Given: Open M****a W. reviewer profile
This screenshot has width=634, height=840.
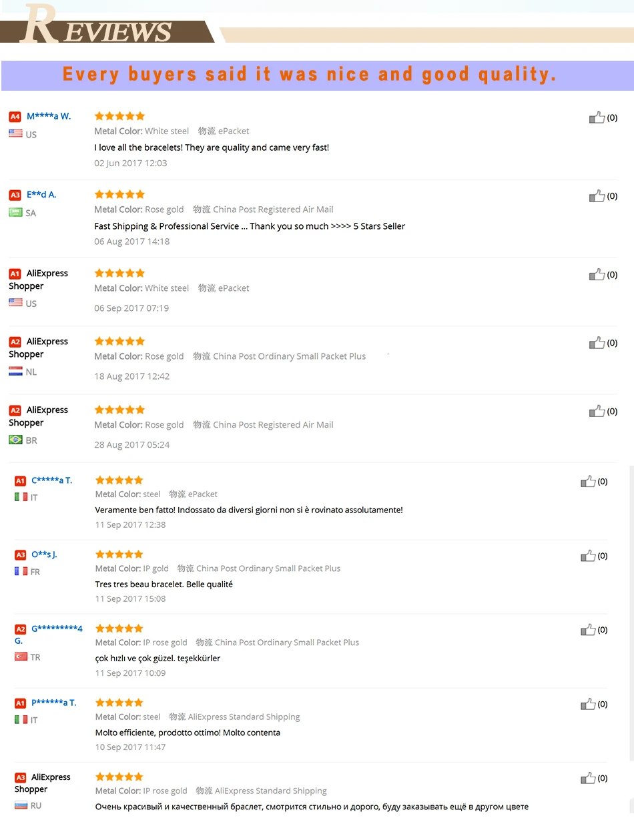Looking at the screenshot, I should point(49,116).
